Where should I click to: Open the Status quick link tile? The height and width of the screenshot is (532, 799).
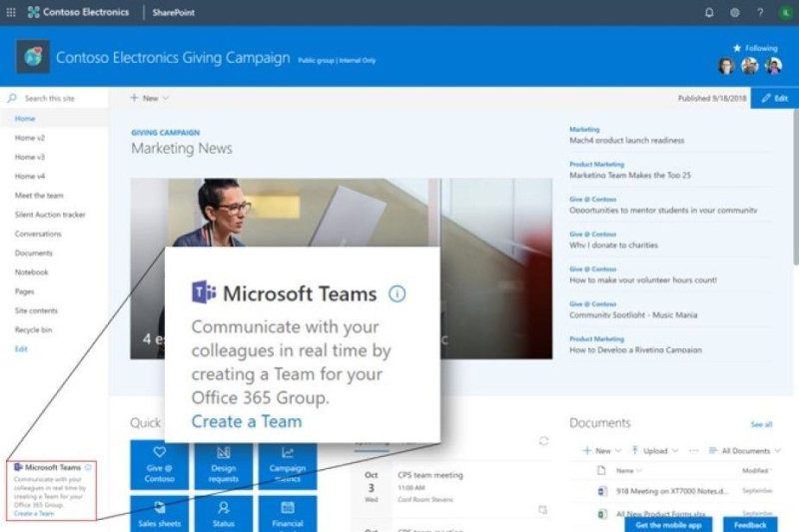pyautogui.click(x=223, y=514)
